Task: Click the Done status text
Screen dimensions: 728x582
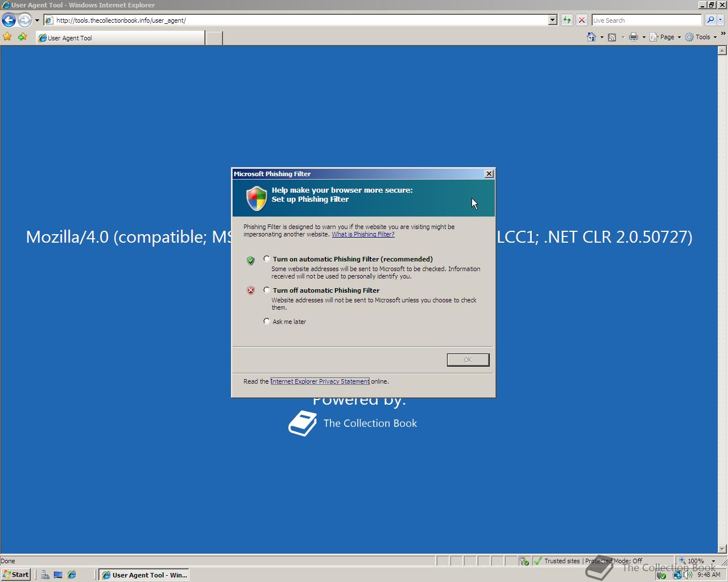Action: coord(8,561)
